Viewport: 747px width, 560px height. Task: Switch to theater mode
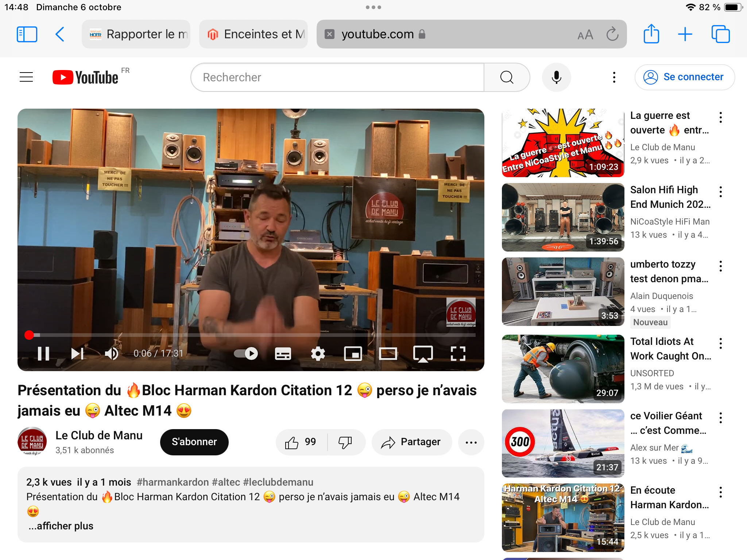[x=388, y=353]
